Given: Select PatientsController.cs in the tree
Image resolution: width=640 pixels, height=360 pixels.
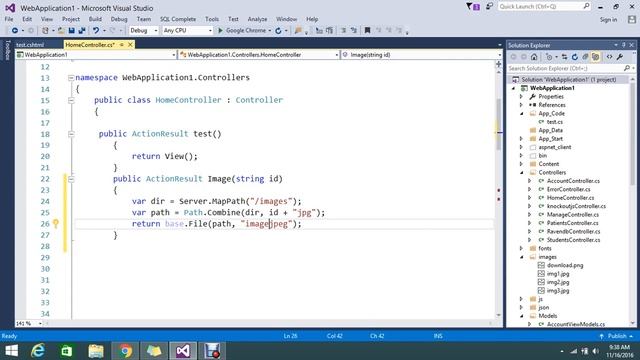Looking at the screenshot, I should (573, 223).
